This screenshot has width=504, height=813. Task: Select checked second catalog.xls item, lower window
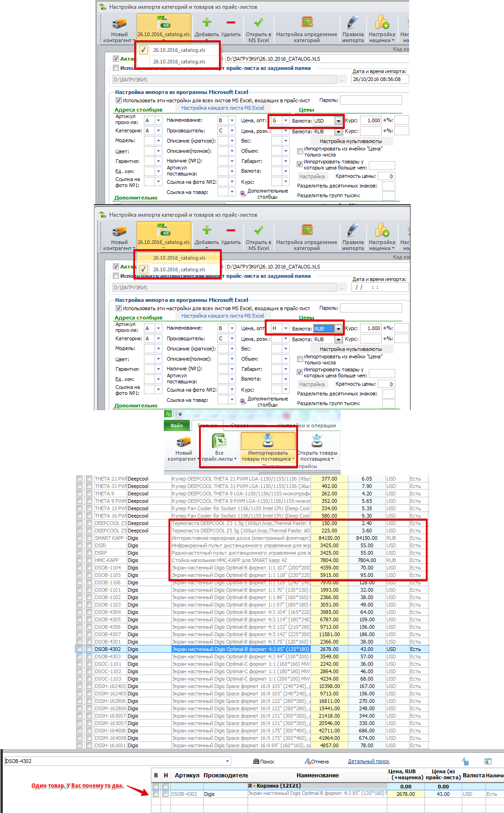click(179, 269)
